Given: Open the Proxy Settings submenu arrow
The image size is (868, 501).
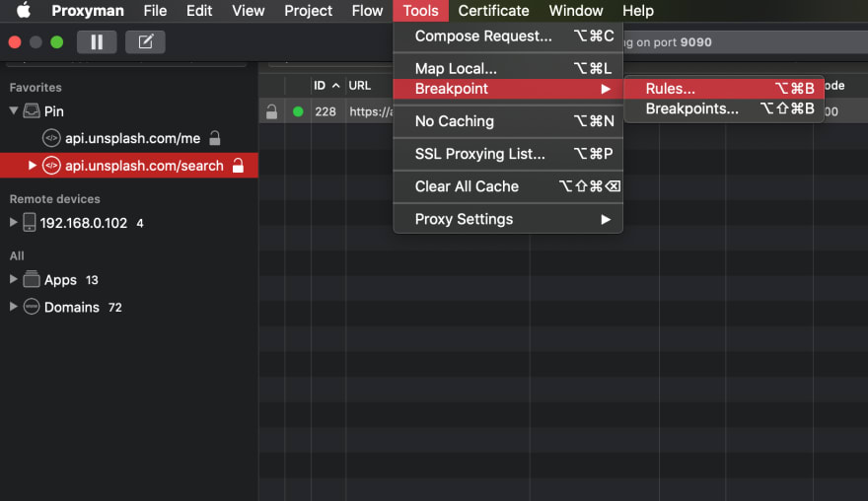Looking at the screenshot, I should pyautogui.click(x=606, y=219).
